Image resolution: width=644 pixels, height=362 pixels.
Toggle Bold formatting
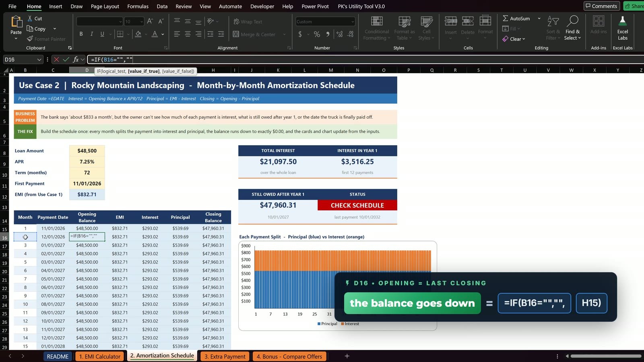(81, 34)
